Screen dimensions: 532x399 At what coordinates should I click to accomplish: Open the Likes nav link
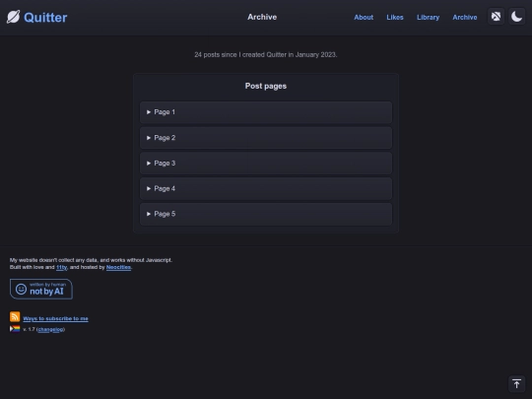click(x=395, y=18)
